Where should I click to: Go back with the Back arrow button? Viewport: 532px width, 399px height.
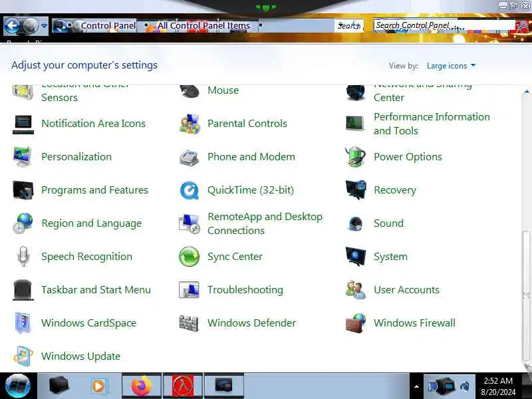[12, 25]
